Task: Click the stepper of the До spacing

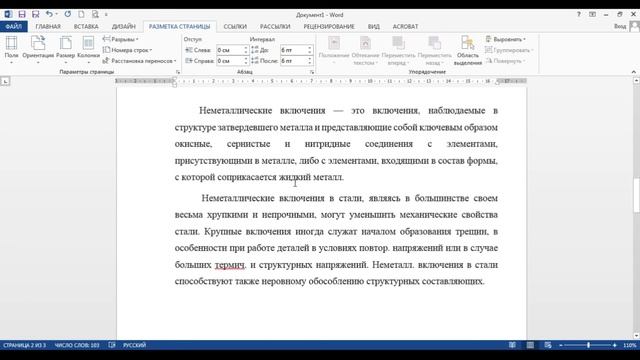Action: [x=310, y=50]
